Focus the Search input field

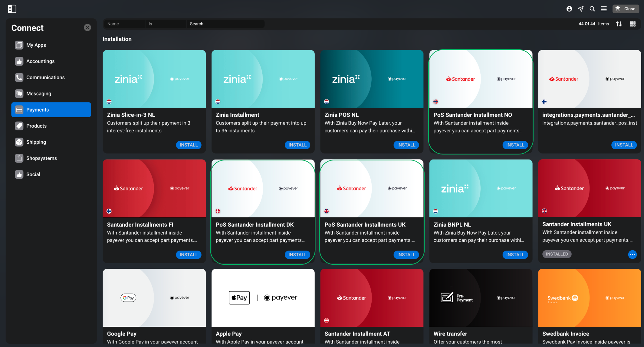pos(225,24)
